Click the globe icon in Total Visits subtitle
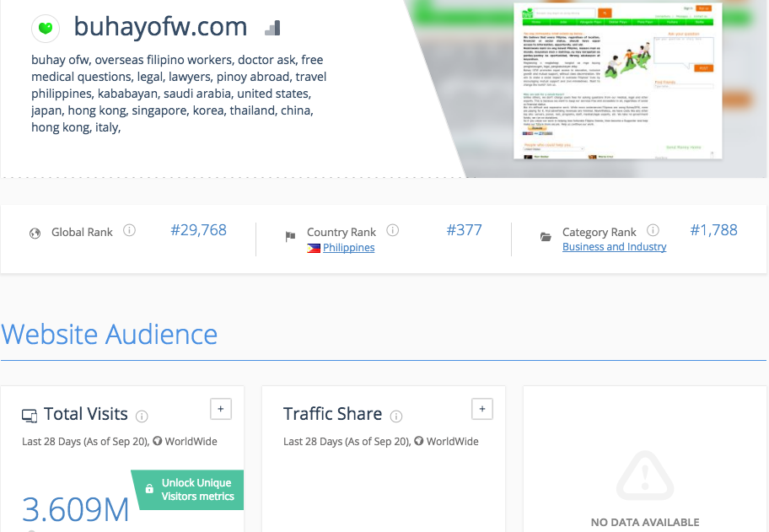Image resolution: width=769 pixels, height=532 pixels. click(158, 441)
